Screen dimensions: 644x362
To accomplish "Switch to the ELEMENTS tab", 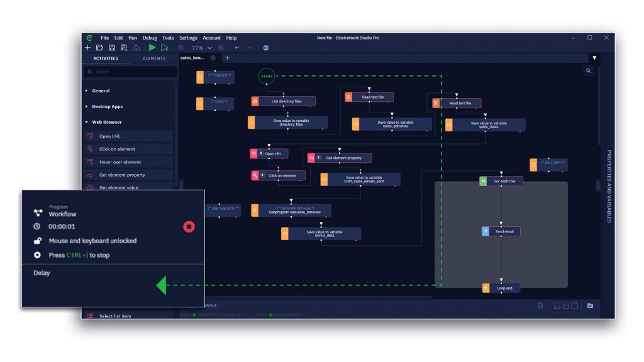I will tap(155, 58).
